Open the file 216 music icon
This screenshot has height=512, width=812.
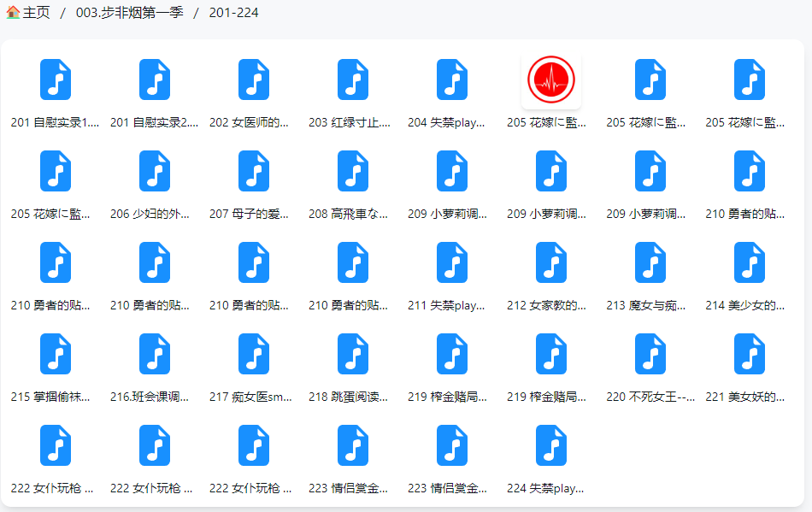coord(155,354)
